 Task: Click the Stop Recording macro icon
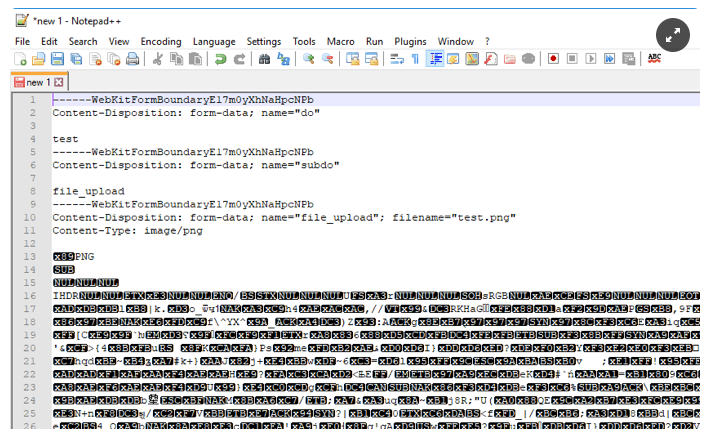[x=572, y=59]
